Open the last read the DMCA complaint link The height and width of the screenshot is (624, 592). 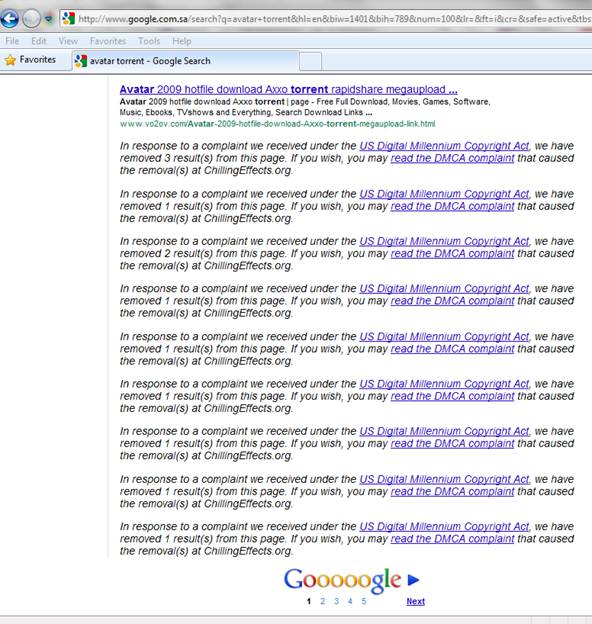[452, 539]
